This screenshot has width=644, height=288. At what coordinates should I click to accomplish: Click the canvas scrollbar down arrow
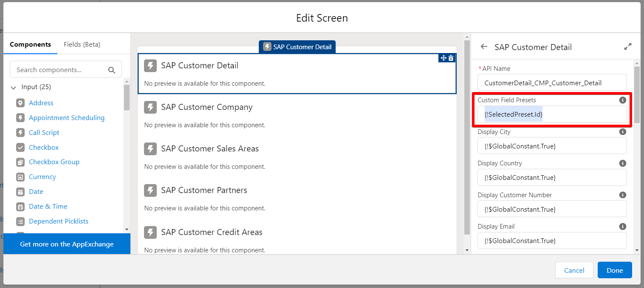467,250
